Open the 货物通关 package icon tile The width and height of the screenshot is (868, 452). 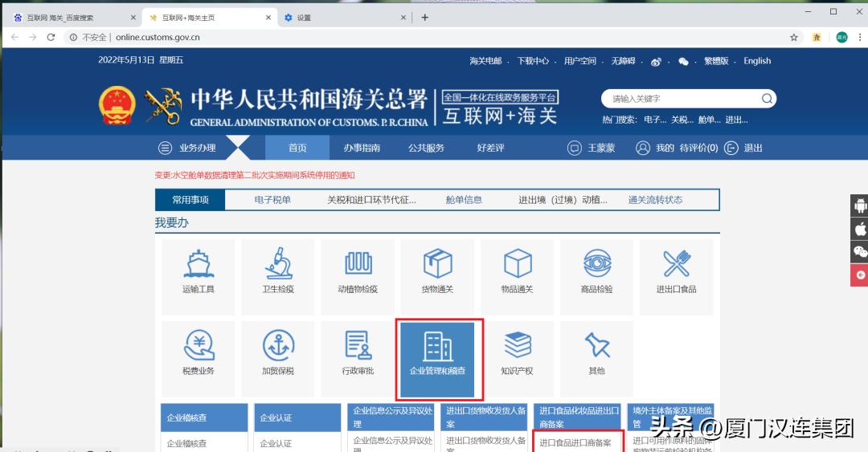[437, 277]
